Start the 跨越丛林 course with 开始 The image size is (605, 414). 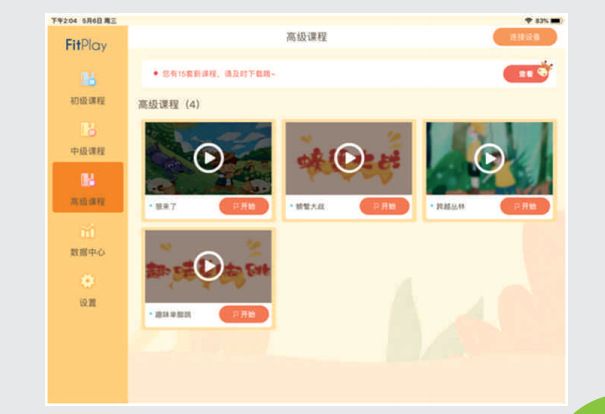(525, 206)
